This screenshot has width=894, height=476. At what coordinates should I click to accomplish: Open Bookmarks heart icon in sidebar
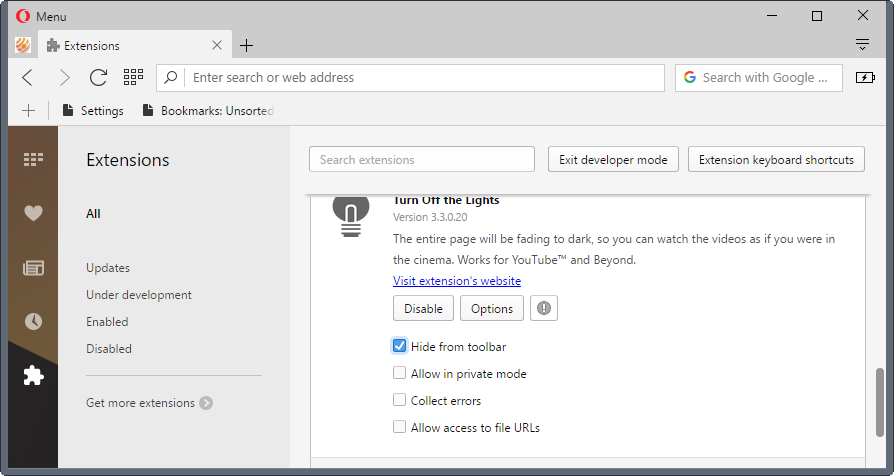click(33, 213)
